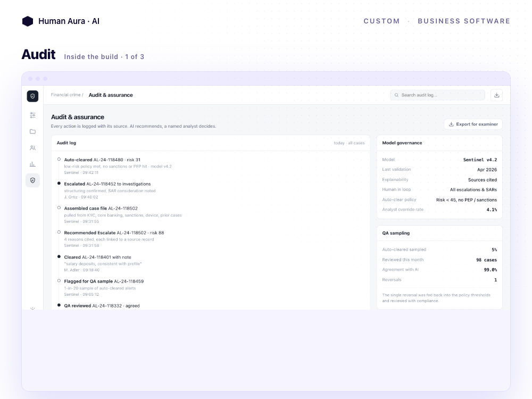
Task: Click the filled marker beside the Escalated entry
Action: point(59,183)
